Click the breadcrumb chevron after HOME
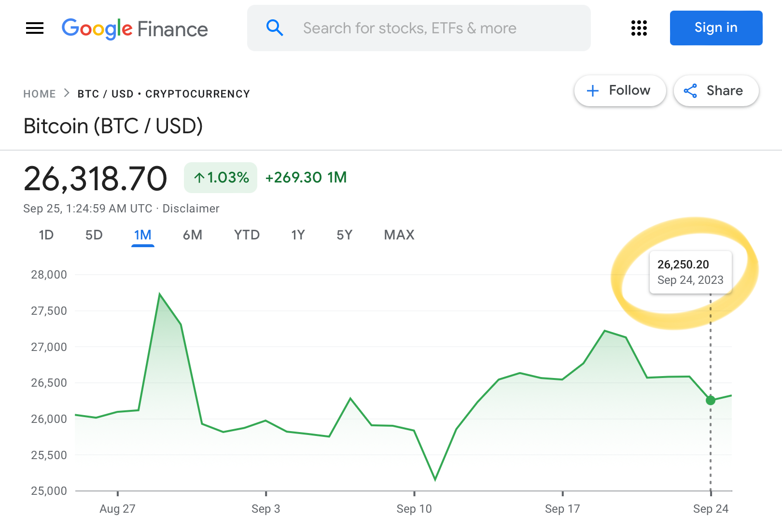The height and width of the screenshot is (532, 782). click(x=67, y=93)
